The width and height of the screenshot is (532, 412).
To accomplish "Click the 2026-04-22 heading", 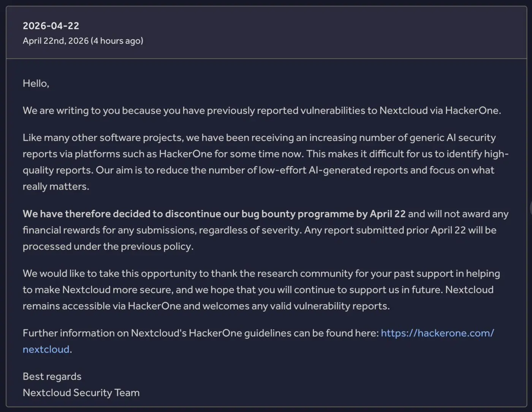I will 51,26.
